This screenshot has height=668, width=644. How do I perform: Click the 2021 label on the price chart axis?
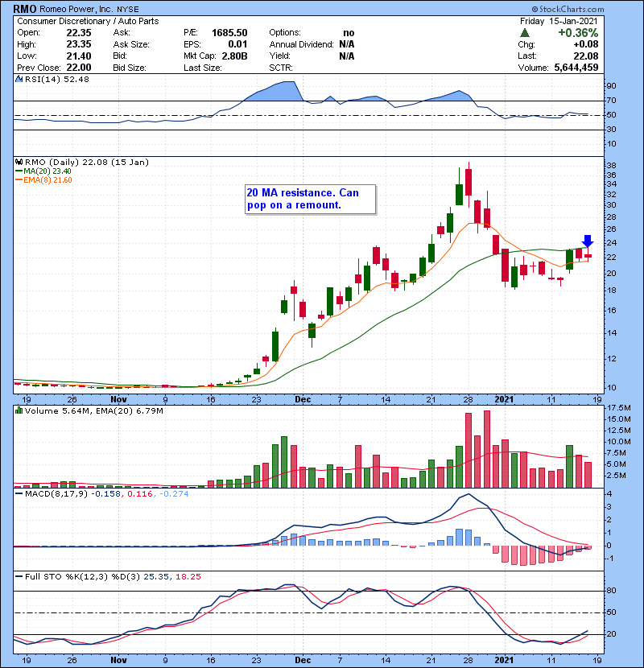coord(504,400)
